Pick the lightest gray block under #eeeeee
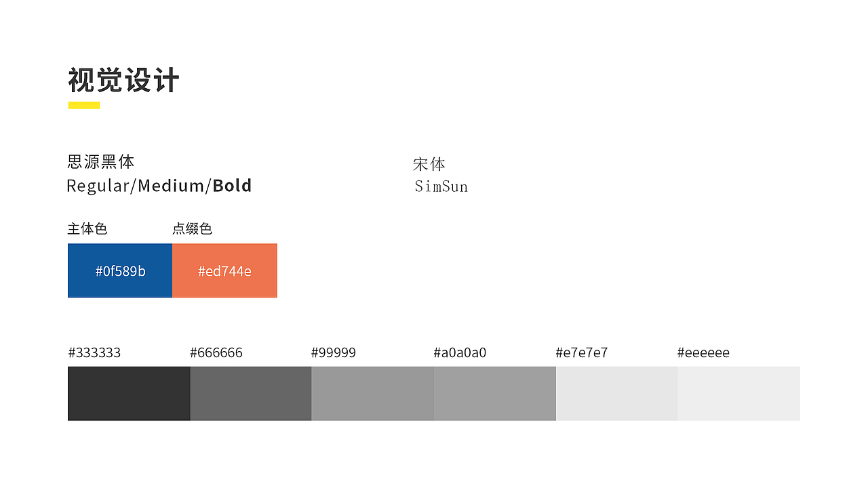The image size is (868, 488). (x=738, y=393)
